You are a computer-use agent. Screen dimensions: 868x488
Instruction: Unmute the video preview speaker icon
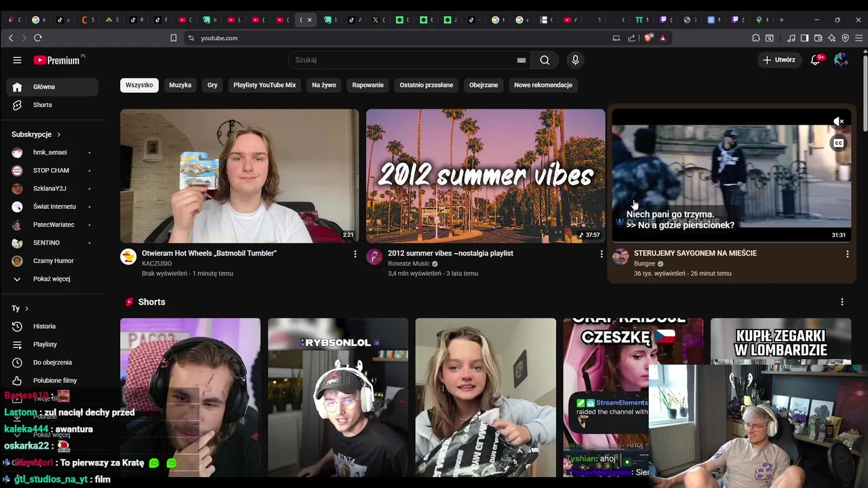point(839,121)
